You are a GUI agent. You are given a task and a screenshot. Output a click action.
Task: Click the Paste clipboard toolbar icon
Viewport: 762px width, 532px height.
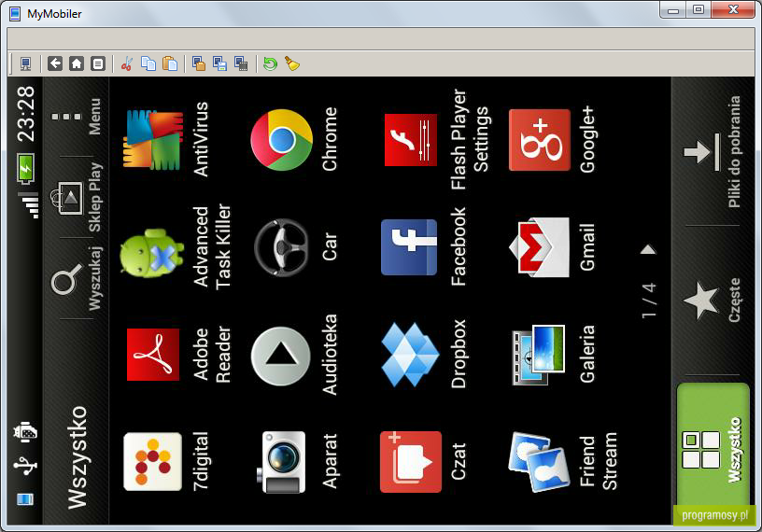[170, 63]
